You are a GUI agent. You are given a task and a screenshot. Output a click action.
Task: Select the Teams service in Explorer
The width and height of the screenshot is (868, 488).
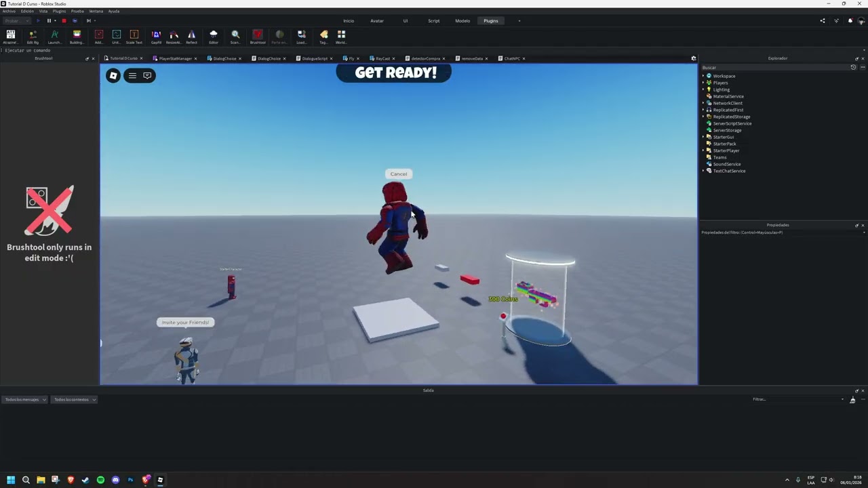click(719, 157)
